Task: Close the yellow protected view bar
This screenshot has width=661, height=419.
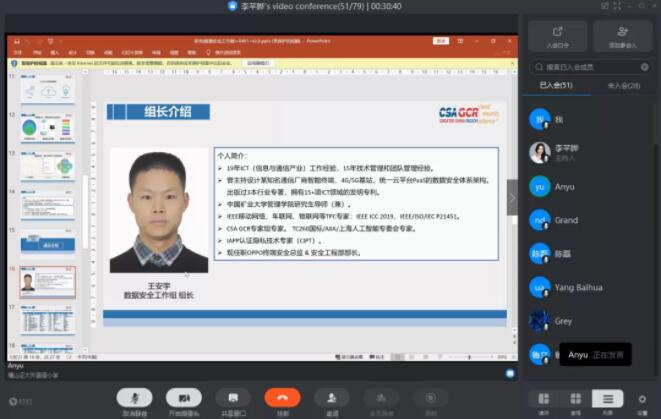Action: point(513,63)
